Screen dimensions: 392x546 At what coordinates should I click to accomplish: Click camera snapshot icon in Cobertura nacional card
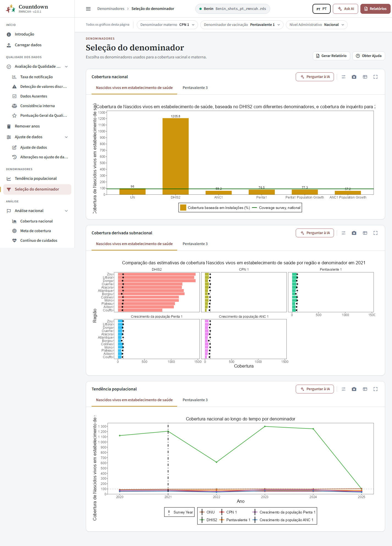(x=354, y=77)
